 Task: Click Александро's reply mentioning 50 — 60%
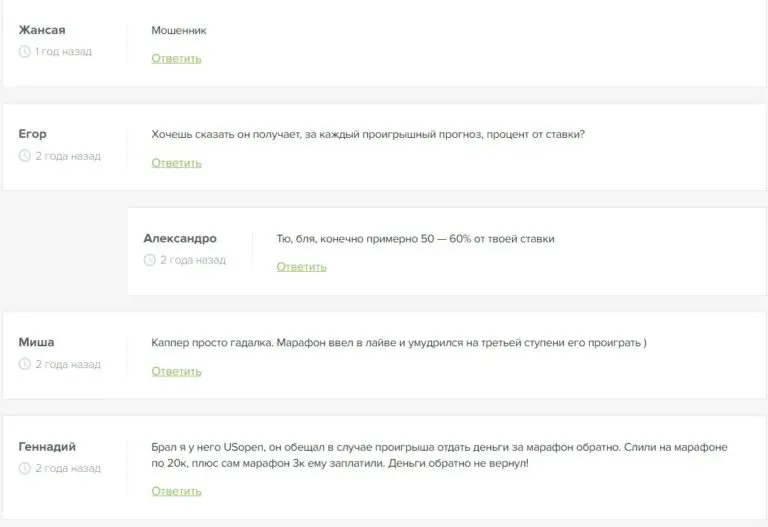coord(415,239)
